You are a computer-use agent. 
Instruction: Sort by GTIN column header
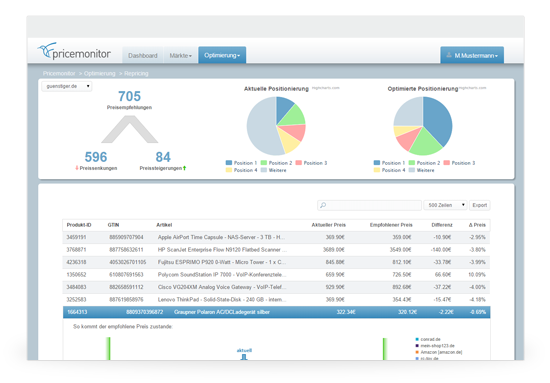[113, 225]
